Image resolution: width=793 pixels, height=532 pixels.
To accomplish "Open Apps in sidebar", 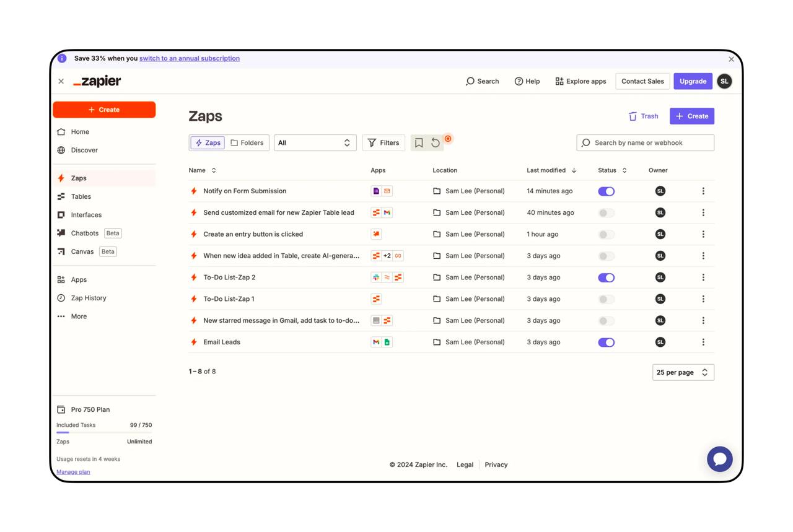I will click(104, 280).
